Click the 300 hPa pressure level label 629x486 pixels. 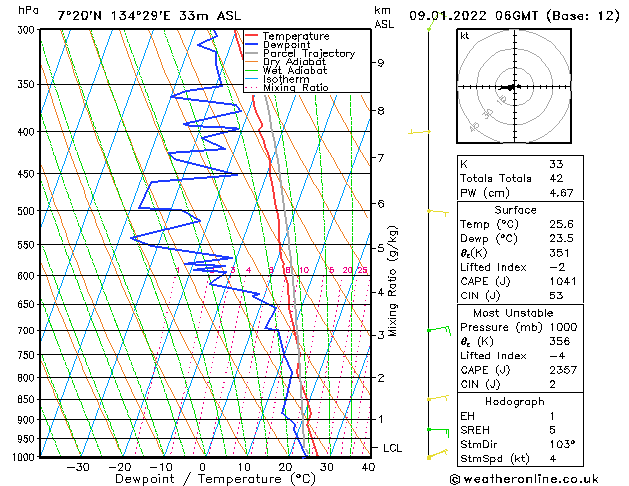click(x=28, y=30)
